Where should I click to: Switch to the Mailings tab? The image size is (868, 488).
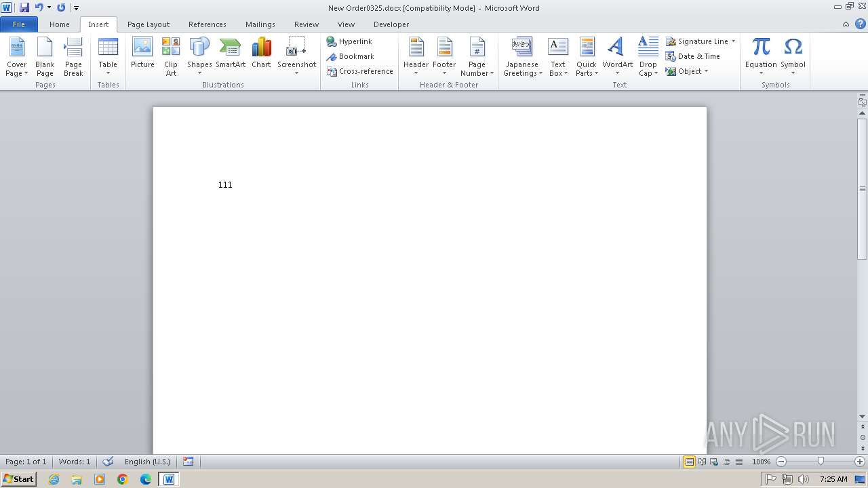[260, 24]
